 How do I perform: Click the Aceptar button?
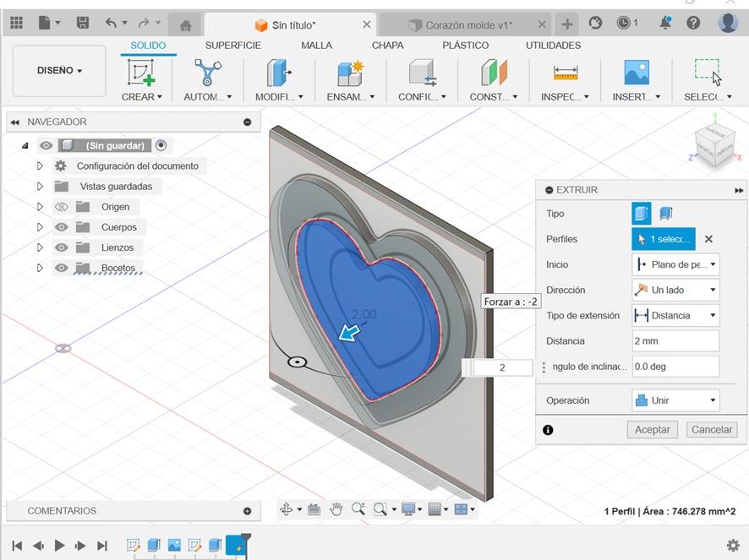pos(652,430)
